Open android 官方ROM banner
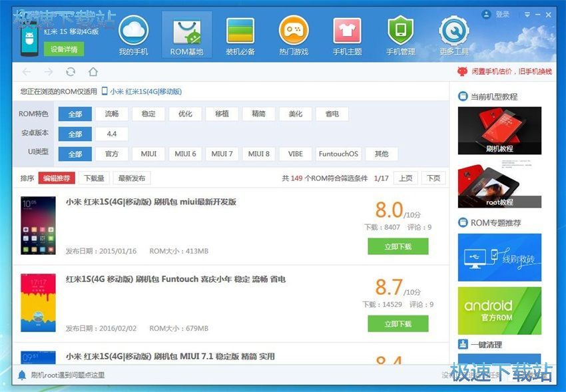Screen dimensions: 566x392 click(499, 311)
